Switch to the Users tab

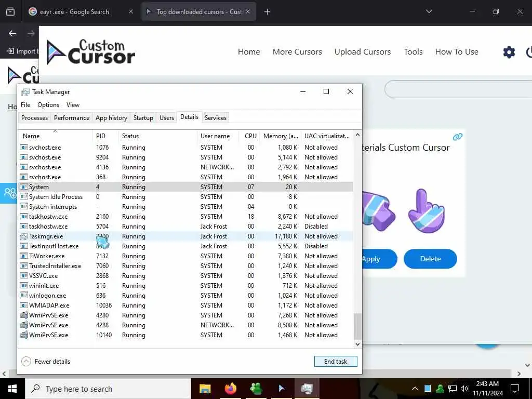(167, 118)
